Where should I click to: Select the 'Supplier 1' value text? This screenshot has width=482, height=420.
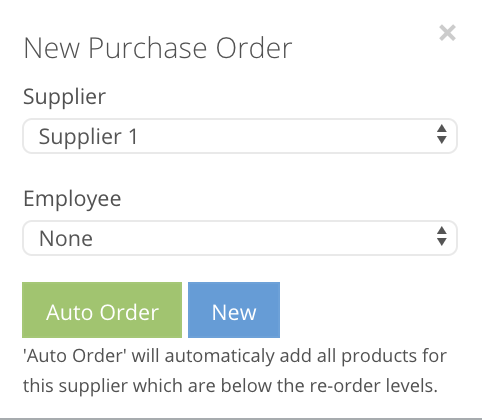88,137
